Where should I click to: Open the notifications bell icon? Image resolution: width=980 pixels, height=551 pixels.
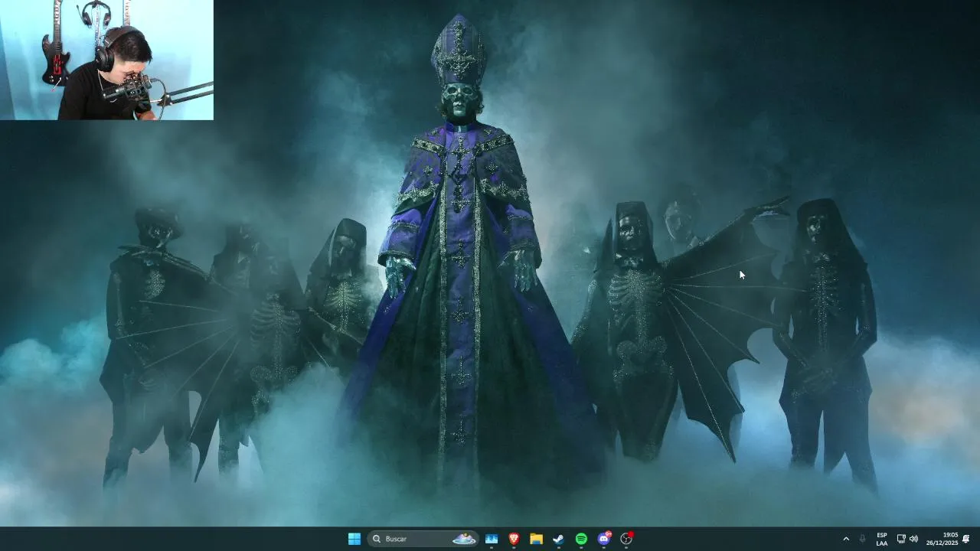pyautogui.click(x=966, y=539)
